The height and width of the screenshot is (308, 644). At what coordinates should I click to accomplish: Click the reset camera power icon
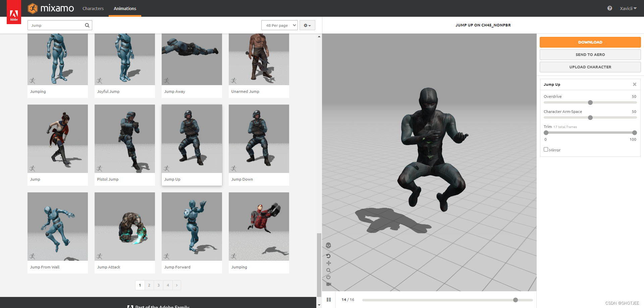click(x=328, y=277)
